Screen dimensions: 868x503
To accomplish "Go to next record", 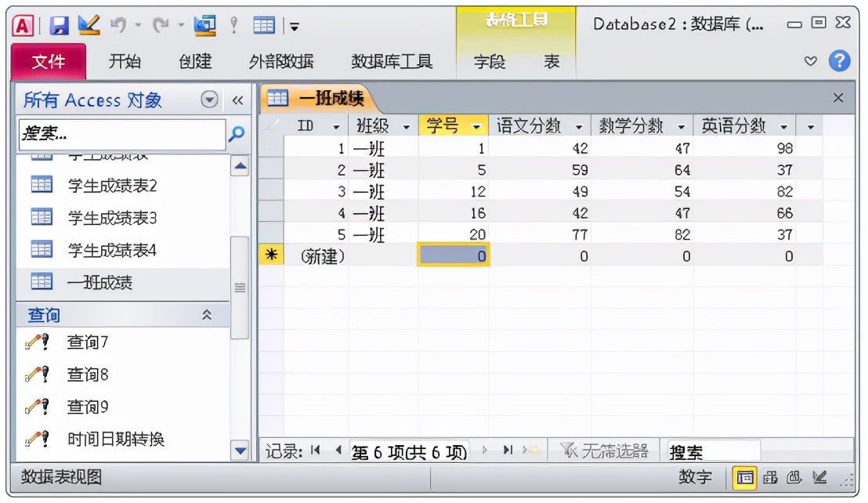I will coord(484,451).
